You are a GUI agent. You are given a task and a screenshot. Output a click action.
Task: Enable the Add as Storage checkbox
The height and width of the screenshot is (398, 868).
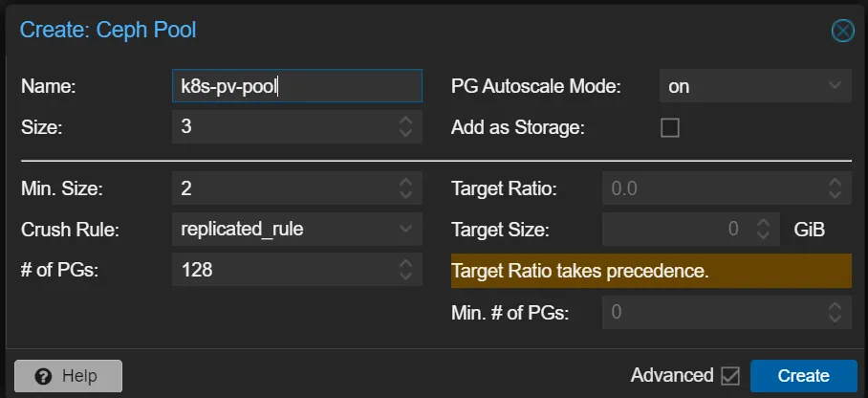[x=670, y=127]
